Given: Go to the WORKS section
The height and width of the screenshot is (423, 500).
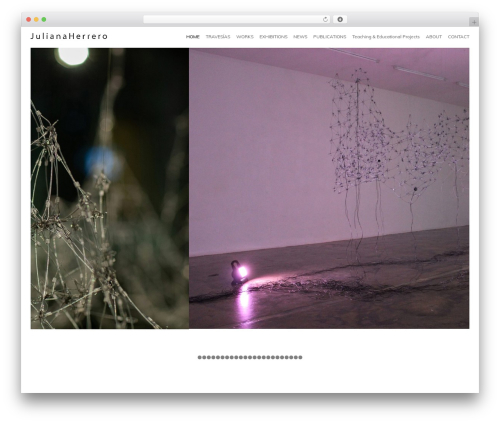Looking at the screenshot, I should (245, 37).
